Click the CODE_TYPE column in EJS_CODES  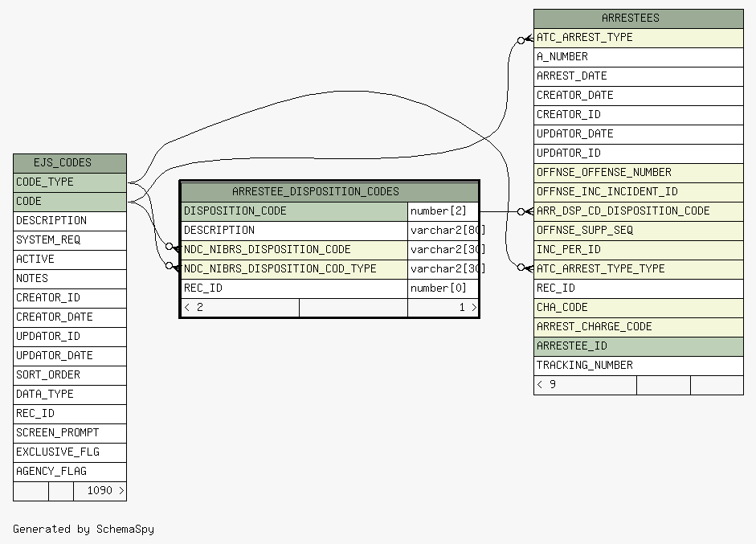tap(70, 182)
